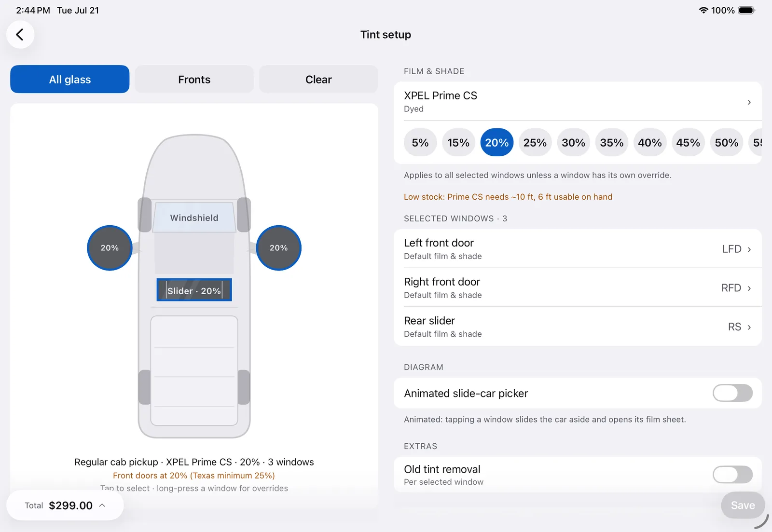
Task: Select the 50% shade
Action: [727, 142]
